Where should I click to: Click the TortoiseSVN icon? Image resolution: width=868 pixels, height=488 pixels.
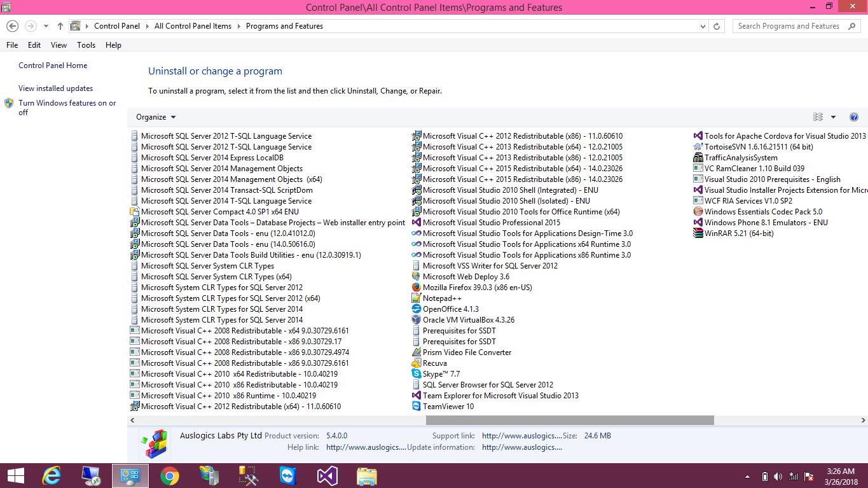pyautogui.click(x=698, y=147)
